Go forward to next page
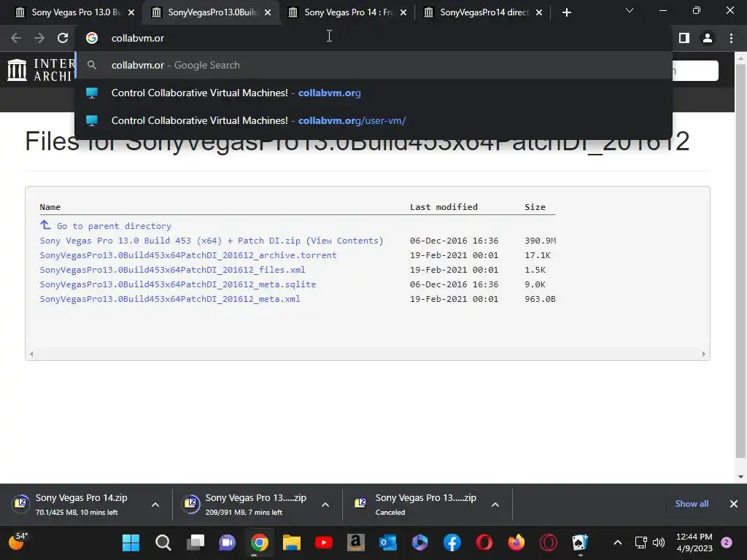 click(39, 38)
